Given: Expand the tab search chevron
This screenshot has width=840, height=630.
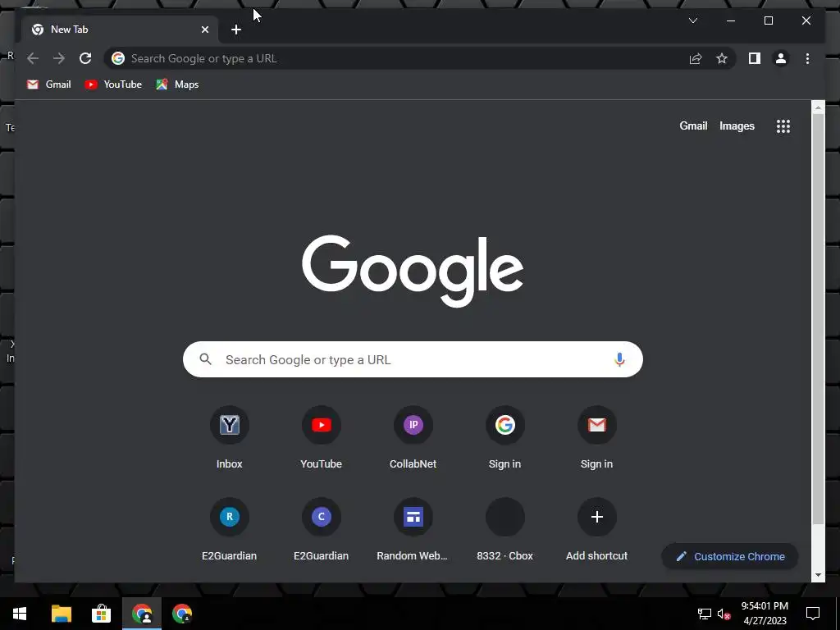Looking at the screenshot, I should [692, 21].
